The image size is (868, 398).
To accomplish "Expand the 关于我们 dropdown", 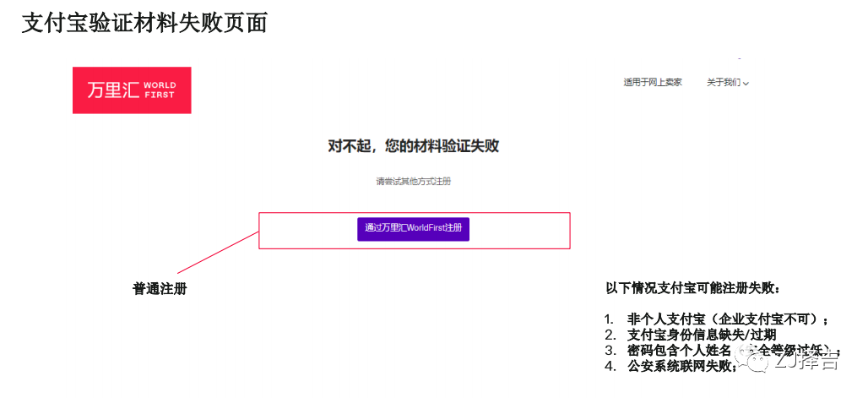I will coord(728,83).
